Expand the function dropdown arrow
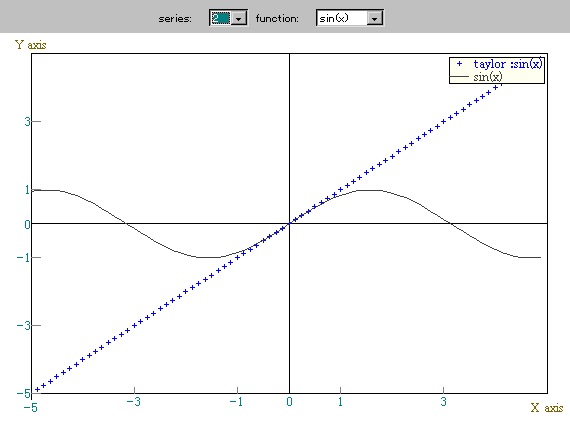The height and width of the screenshot is (427, 570). [374, 18]
